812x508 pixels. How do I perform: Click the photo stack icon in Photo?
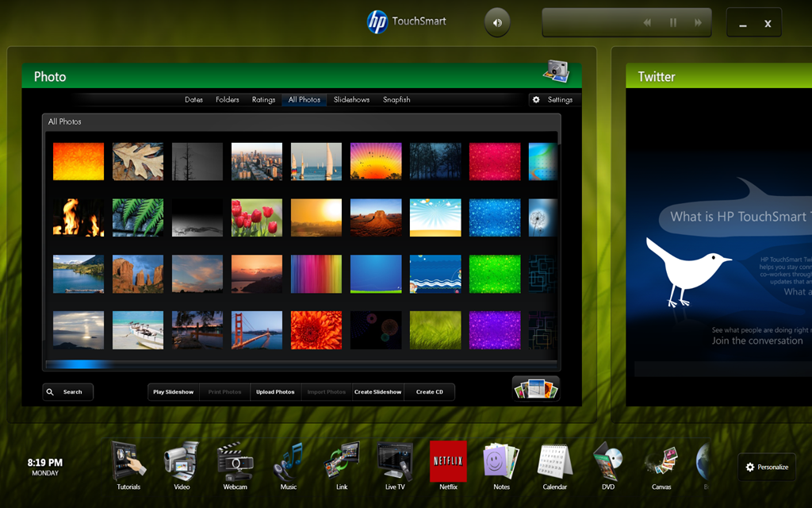click(536, 389)
